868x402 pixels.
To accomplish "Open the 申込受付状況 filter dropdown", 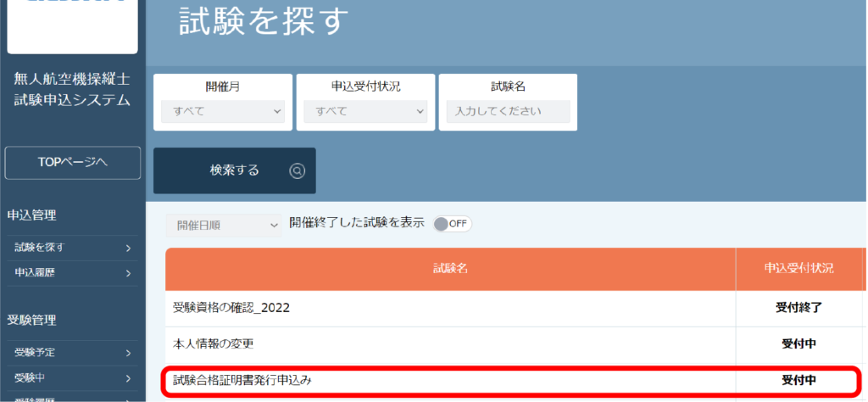I will pyautogui.click(x=365, y=111).
